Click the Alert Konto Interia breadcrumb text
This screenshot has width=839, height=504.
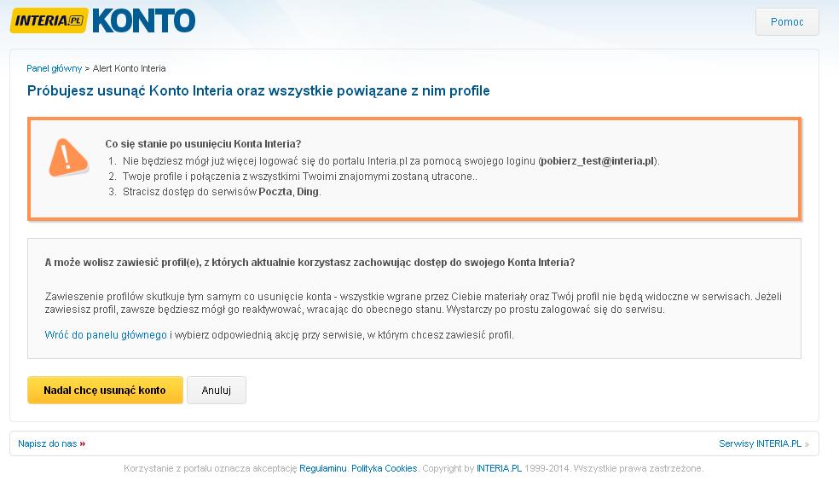129,68
